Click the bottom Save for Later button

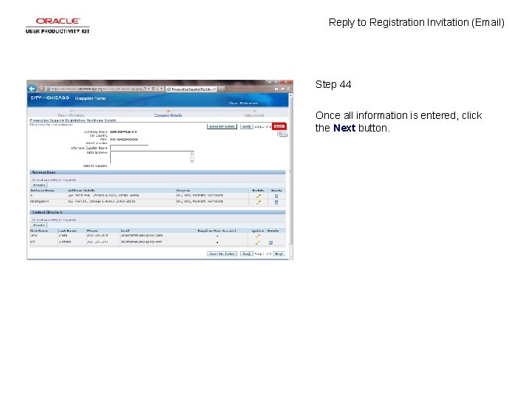click(x=222, y=253)
